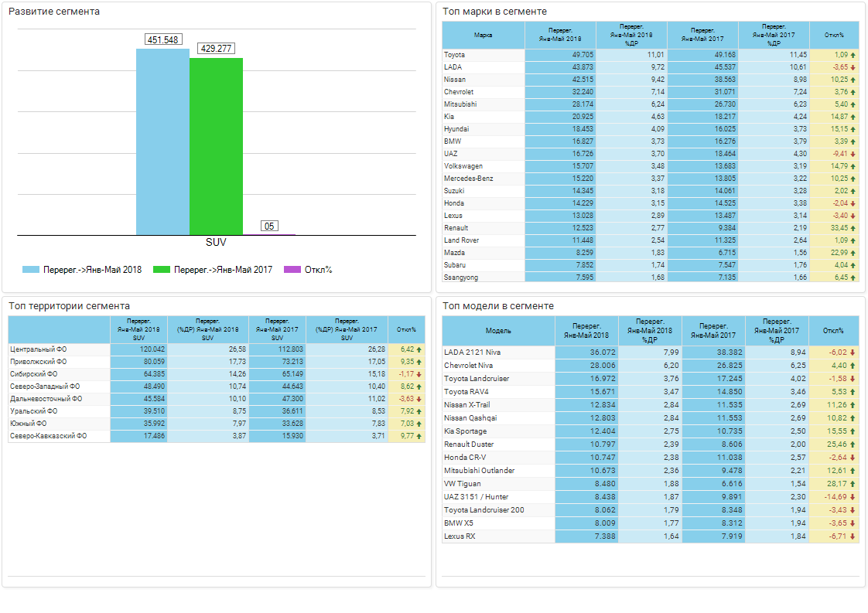Click the red down arrow in the UAZ brand row
The width and height of the screenshot is (868, 613).
click(853, 155)
